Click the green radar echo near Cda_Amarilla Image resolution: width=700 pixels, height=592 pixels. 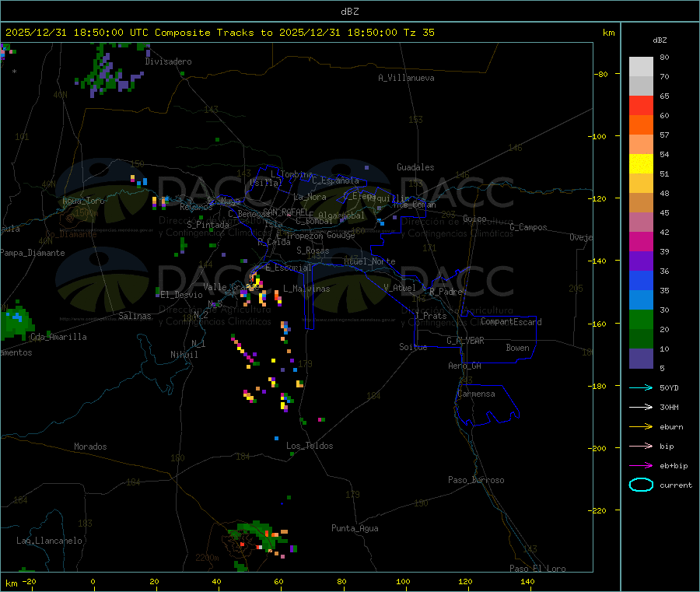coord(16,321)
